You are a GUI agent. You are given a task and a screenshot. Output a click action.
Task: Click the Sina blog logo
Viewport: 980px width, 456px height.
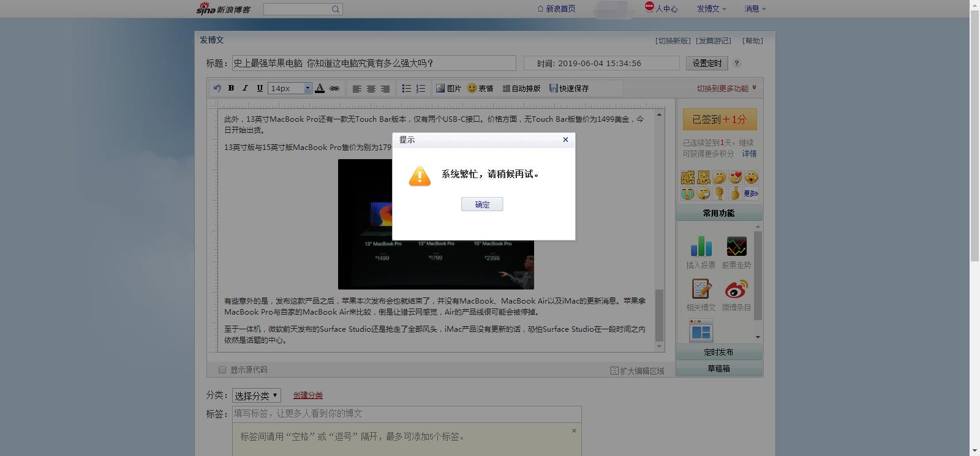pyautogui.click(x=223, y=9)
